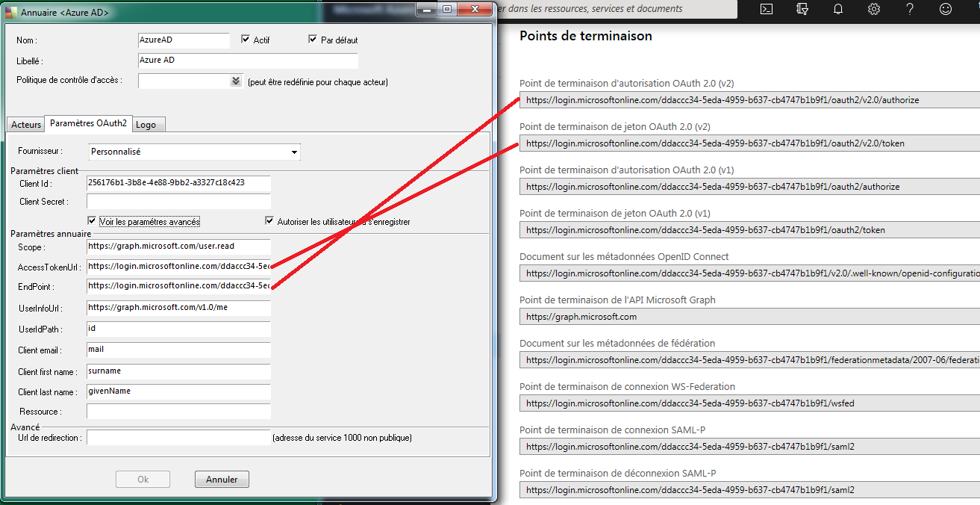This screenshot has width=980, height=505.
Task: Send feedback with the smiley icon
Action: (x=946, y=9)
